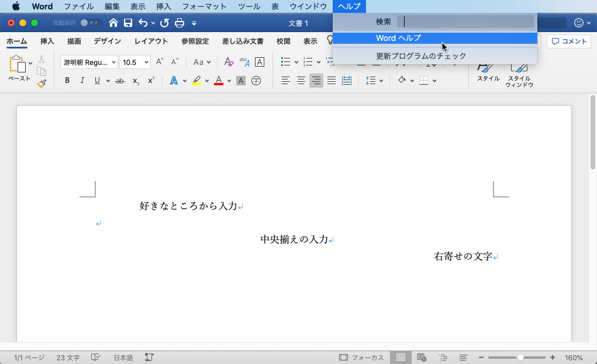Apply character border icon
The image size is (597, 364).
pyautogui.click(x=260, y=61)
